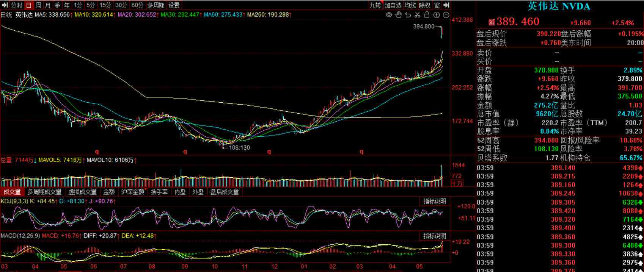This screenshot has height=272, width=644.
Task: Click the cyan MA60: 275.433 label
Action: [x=224, y=15]
